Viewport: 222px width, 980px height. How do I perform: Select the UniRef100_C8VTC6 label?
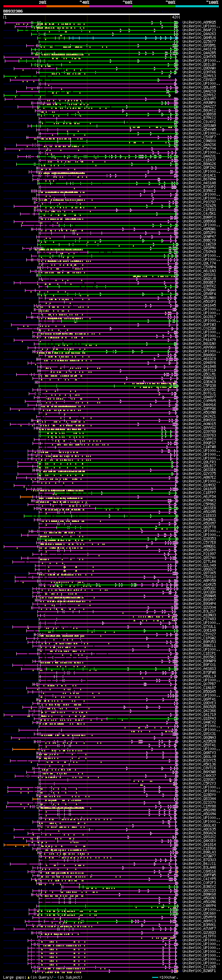199,768
